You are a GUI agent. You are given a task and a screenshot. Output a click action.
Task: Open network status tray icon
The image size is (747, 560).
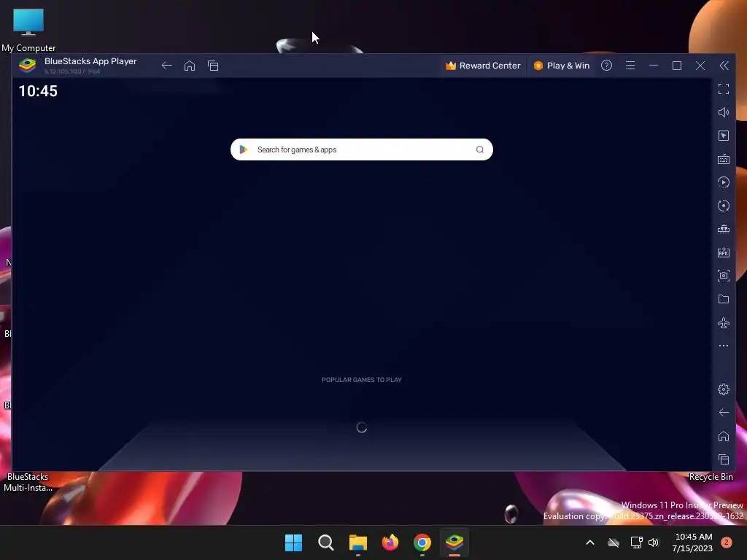pos(636,542)
